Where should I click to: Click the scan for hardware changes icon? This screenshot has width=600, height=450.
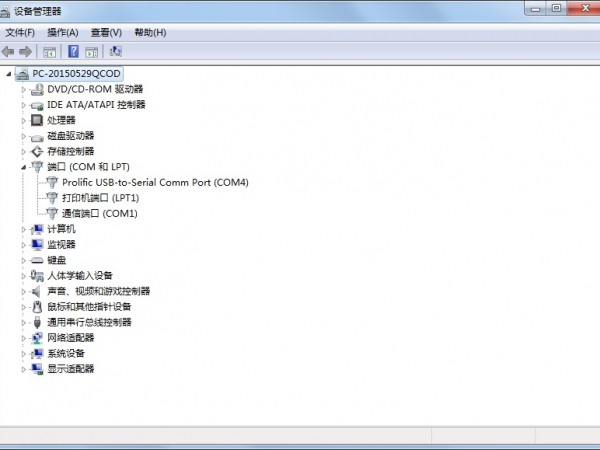click(x=115, y=51)
